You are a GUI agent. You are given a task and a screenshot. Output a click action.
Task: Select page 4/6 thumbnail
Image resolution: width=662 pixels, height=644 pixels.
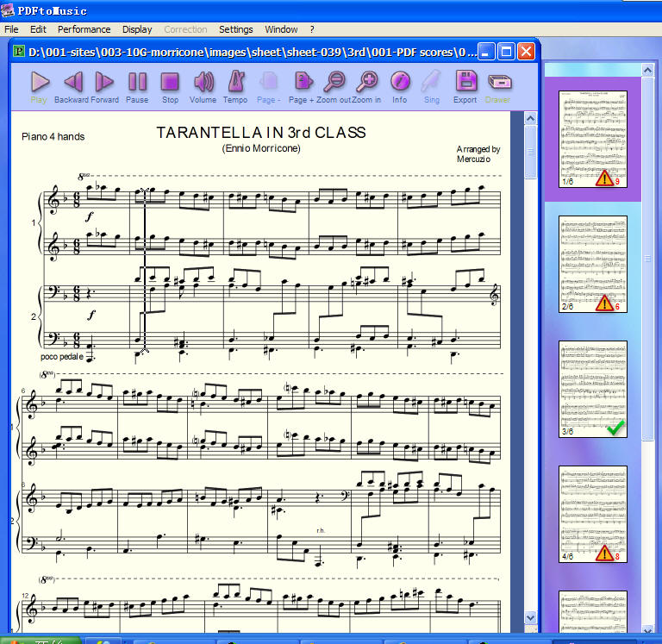pyautogui.click(x=593, y=514)
